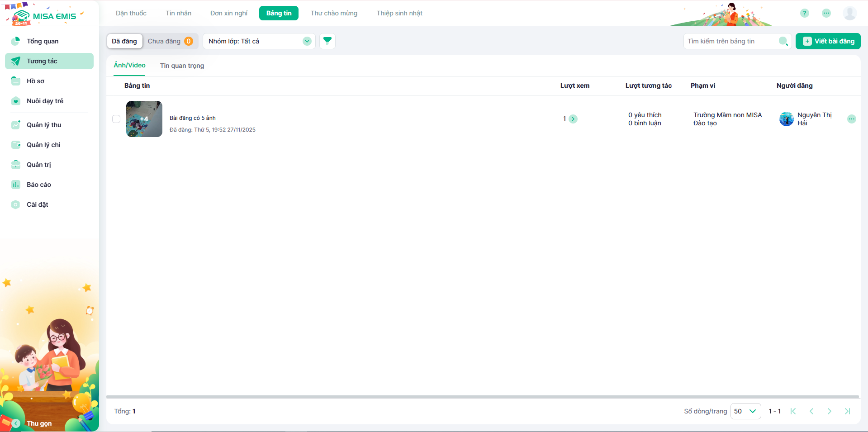This screenshot has width=868, height=432.
Task: Open the post row's three-dot options
Action: (851, 119)
